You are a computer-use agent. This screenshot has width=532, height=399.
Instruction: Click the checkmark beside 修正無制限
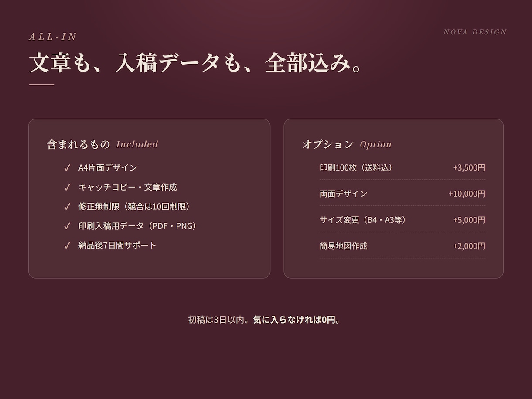coord(67,207)
